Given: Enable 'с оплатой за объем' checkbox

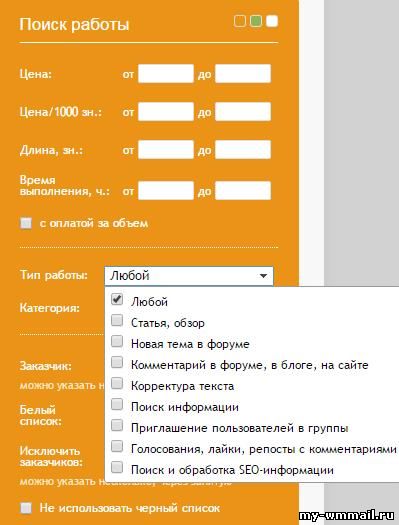Looking at the screenshot, I should click(26, 223).
